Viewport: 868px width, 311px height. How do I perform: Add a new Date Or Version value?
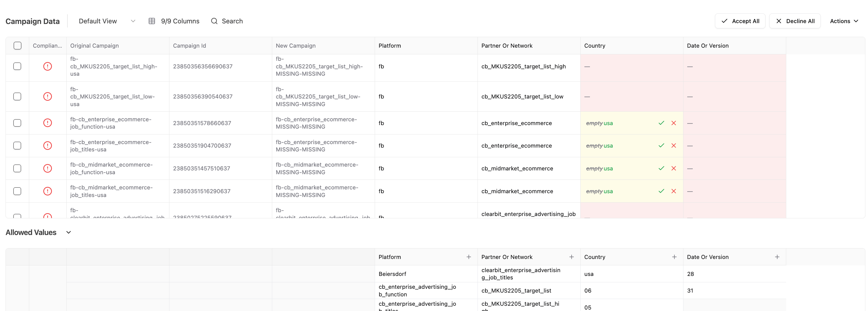pyautogui.click(x=777, y=257)
